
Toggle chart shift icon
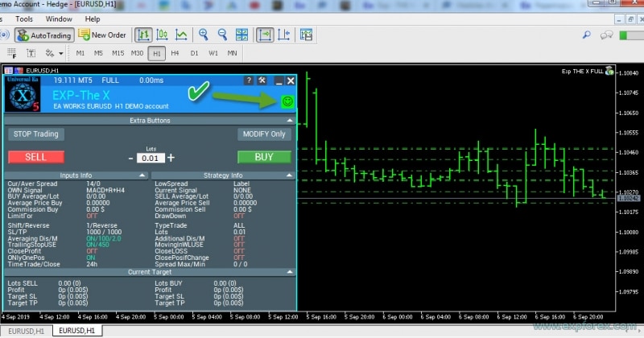pyautogui.click(x=283, y=35)
